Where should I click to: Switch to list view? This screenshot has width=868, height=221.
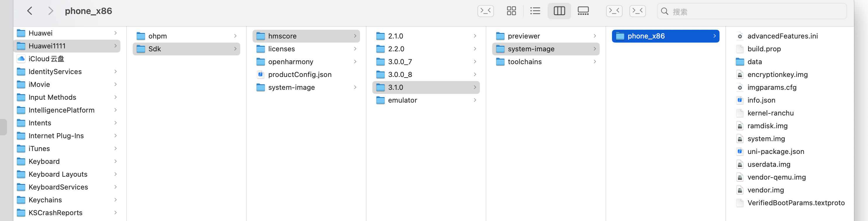[535, 11]
